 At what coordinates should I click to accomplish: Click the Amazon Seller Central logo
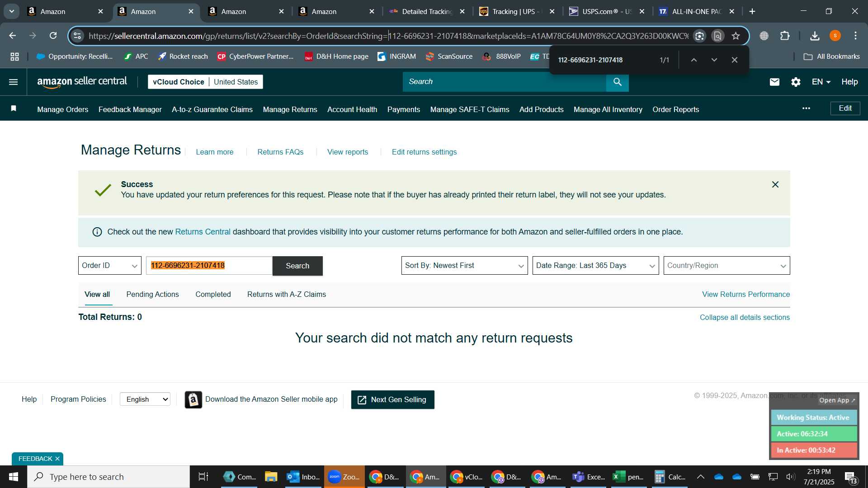click(82, 82)
